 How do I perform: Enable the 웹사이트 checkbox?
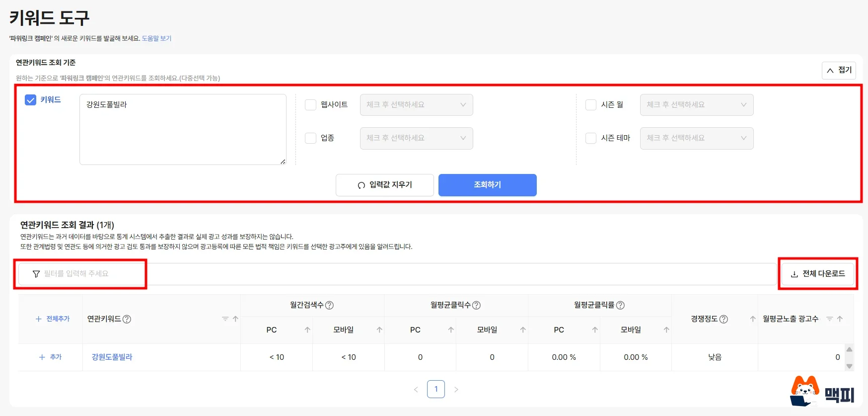point(310,105)
